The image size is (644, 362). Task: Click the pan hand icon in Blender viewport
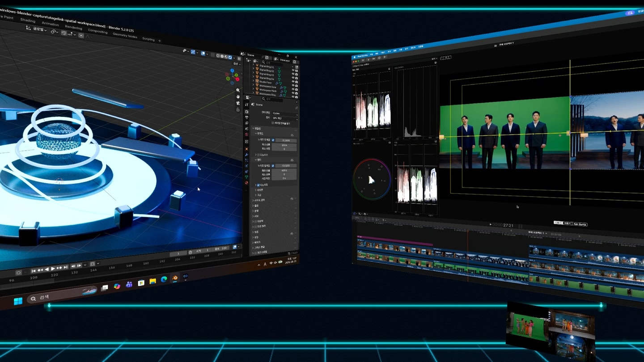(238, 97)
